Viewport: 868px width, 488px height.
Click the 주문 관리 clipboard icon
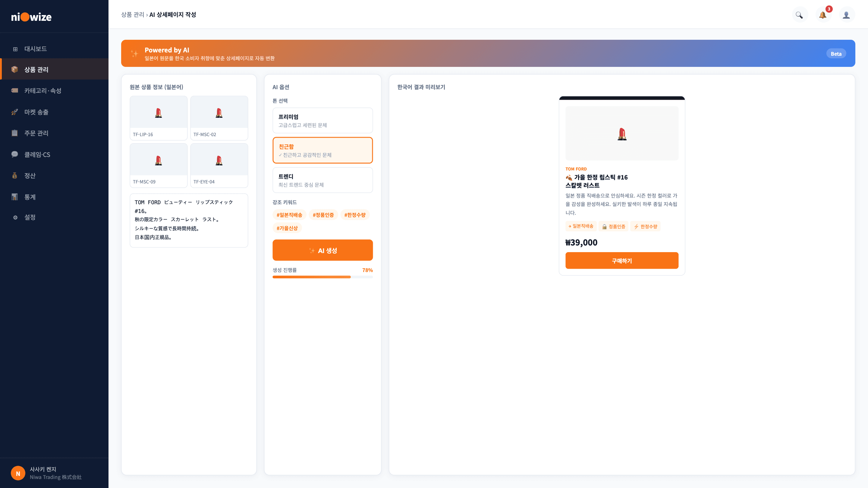15,133
